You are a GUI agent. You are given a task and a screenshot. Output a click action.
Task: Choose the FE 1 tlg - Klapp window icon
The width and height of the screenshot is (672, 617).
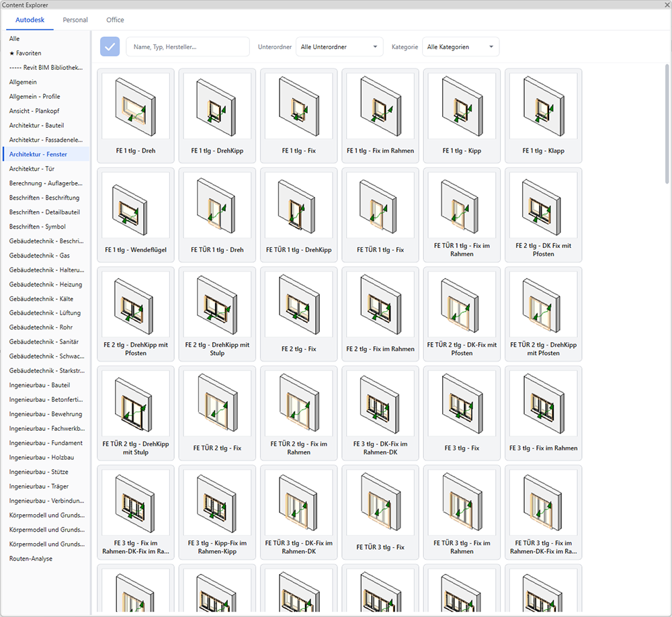543,106
